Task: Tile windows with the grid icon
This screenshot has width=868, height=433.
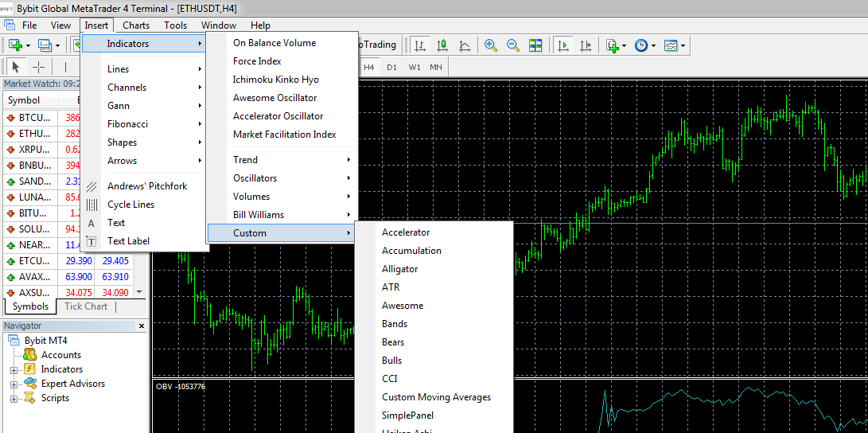Action: pos(535,45)
